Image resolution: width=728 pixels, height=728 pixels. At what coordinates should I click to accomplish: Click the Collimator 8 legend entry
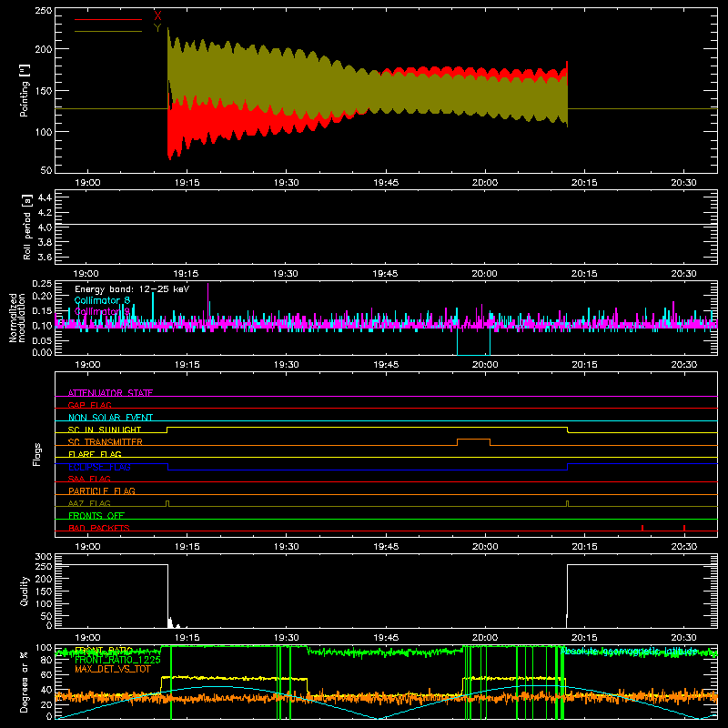(x=102, y=300)
